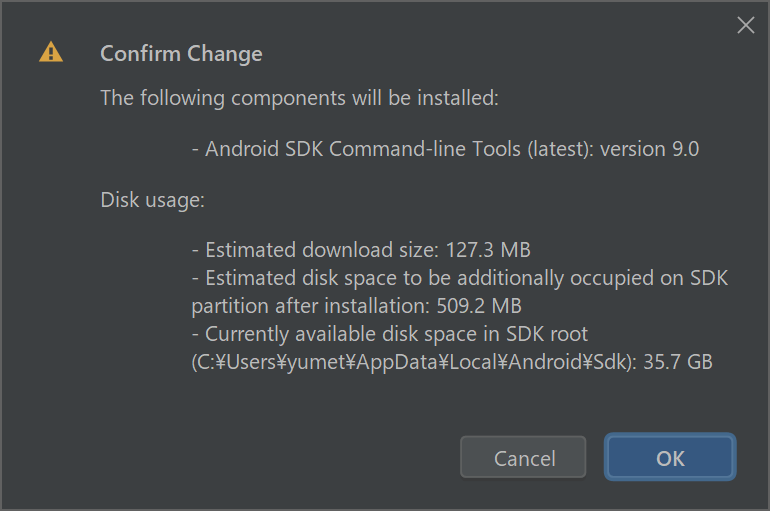Click the 'version 9.0' text
The width and height of the screenshot is (770, 511).
649,149
